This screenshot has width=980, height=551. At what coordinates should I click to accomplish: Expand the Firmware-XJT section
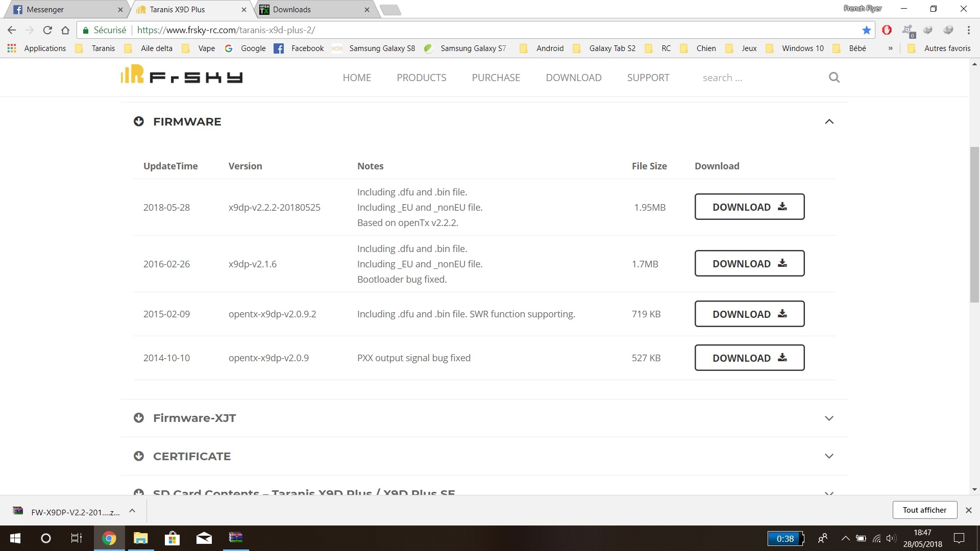(829, 418)
